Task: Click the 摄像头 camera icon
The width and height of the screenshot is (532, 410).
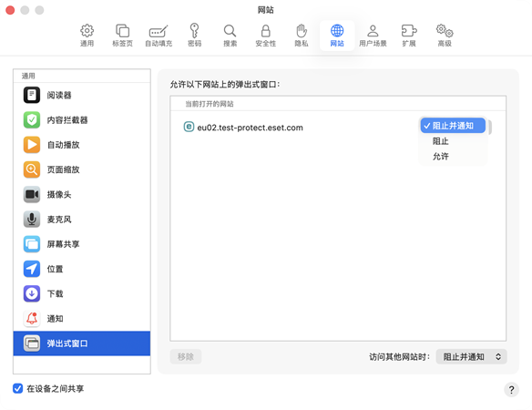Action: click(x=32, y=194)
